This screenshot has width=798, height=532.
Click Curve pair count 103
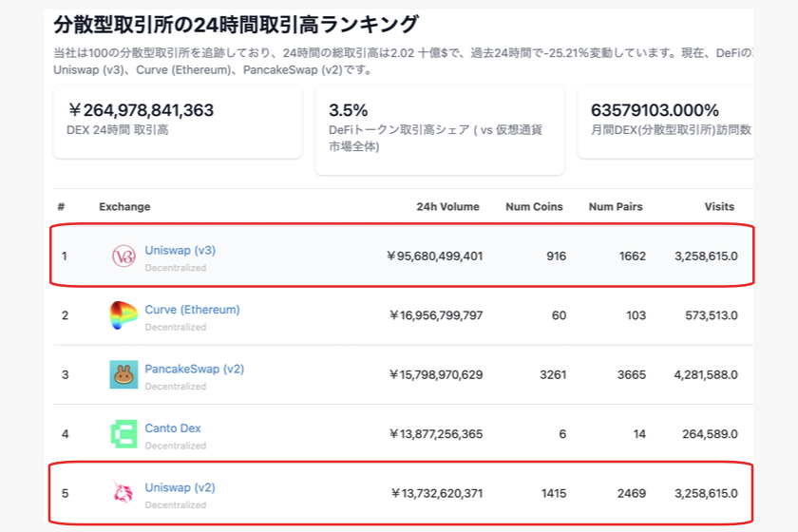coord(636,315)
